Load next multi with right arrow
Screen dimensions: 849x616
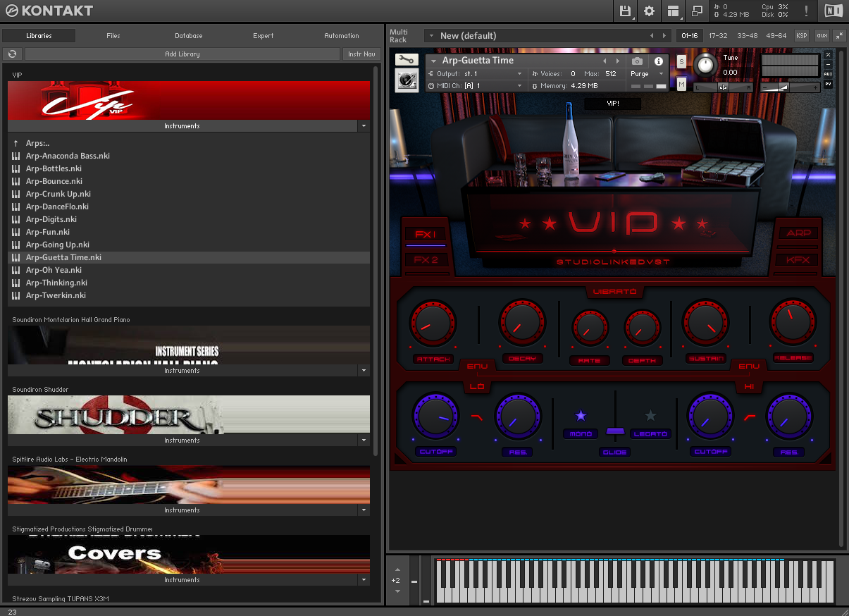point(664,36)
